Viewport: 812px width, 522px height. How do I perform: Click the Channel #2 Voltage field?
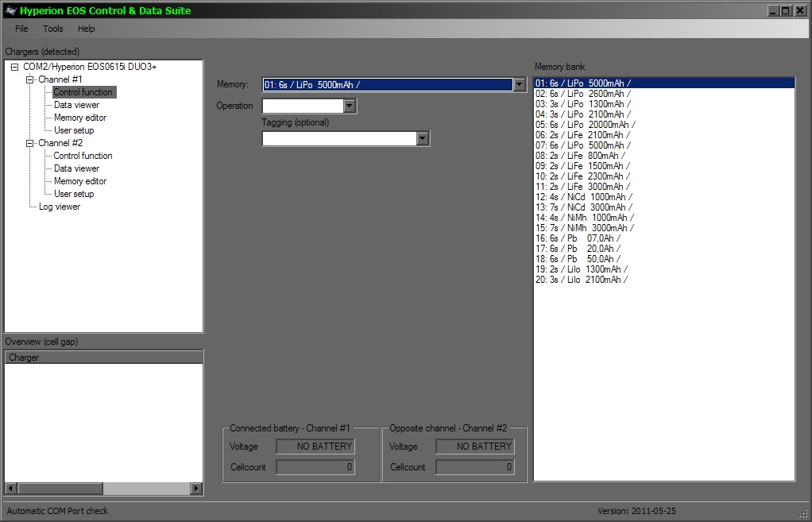pyautogui.click(x=475, y=447)
